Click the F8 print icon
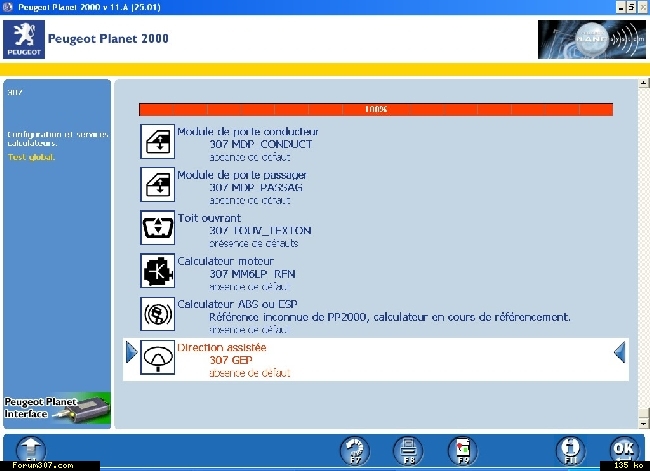Image resolution: width=650 pixels, height=471 pixels. point(408,451)
